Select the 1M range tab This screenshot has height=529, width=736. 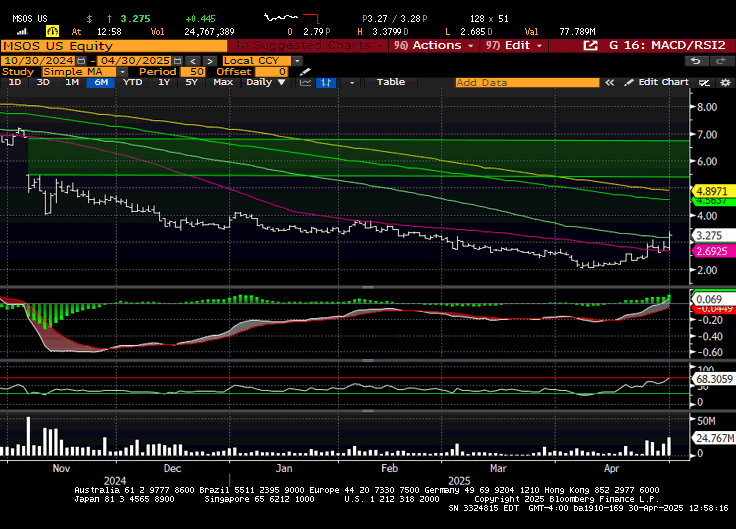pyautogui.click(x=72, y=82)
